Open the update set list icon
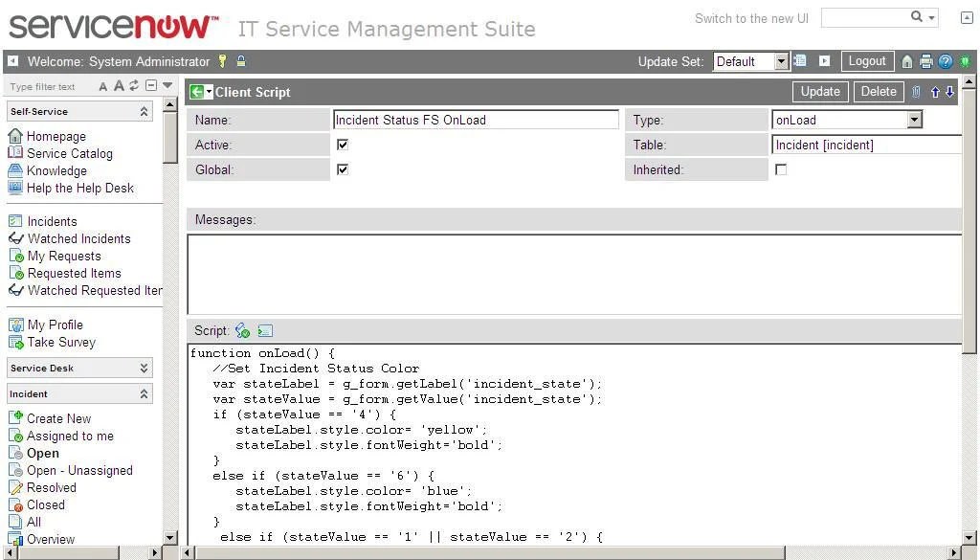This screenshot has height=560, width=980. [x=800, y=60]
